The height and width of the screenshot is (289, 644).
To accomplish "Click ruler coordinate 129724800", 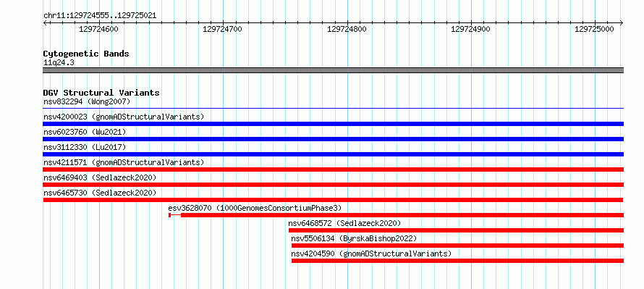I will point(347,29).
